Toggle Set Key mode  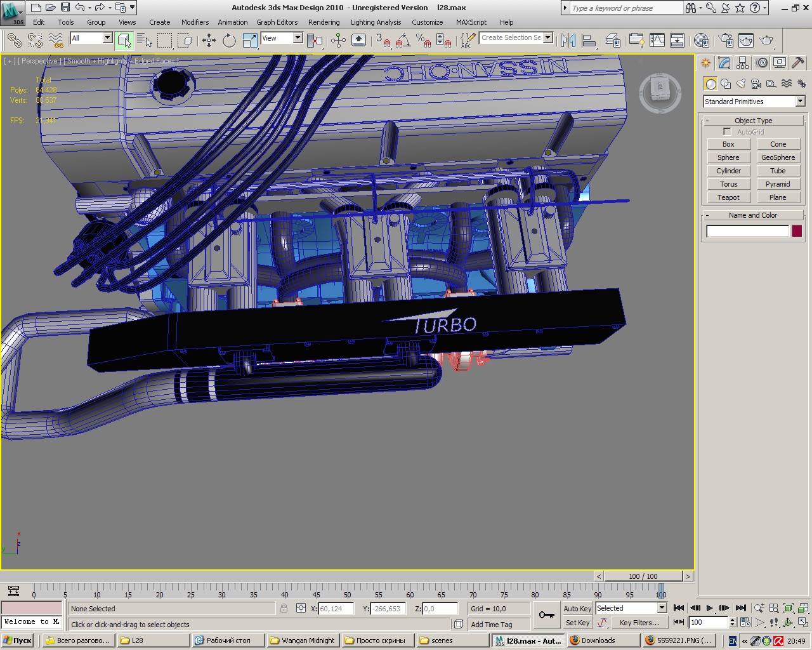pyautogui.click(x=577, y=623)
